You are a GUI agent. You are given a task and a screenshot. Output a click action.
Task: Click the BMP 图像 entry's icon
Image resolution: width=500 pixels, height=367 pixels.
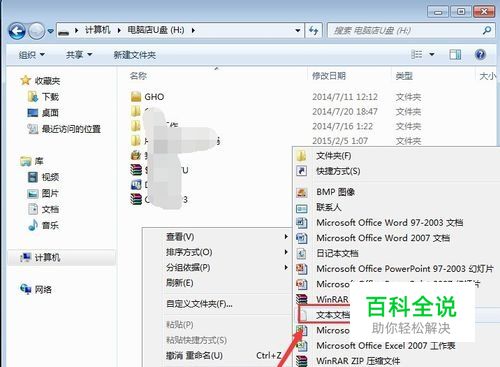pyautogui.click(x=302, y=192)
